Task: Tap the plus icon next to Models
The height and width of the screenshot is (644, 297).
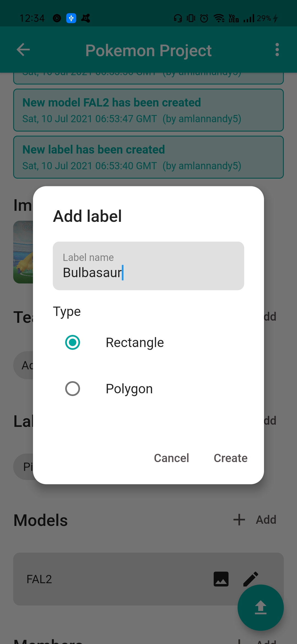Action: pos(239,520)
